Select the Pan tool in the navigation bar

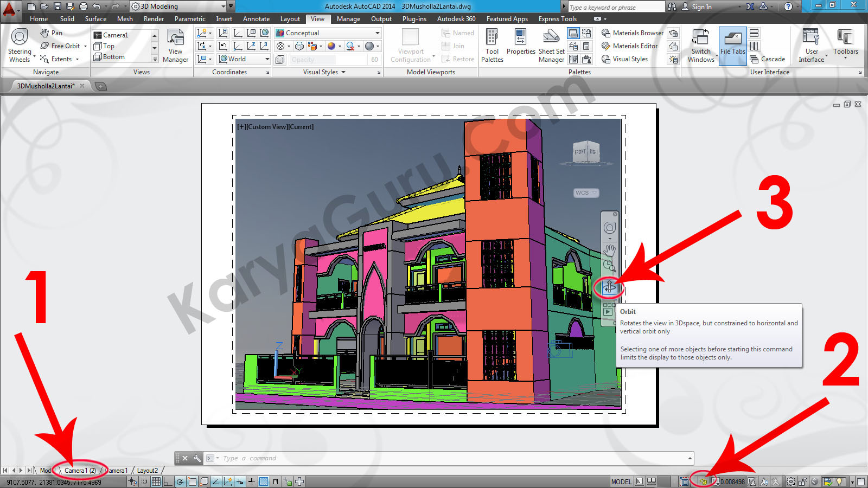pos(610,250)
